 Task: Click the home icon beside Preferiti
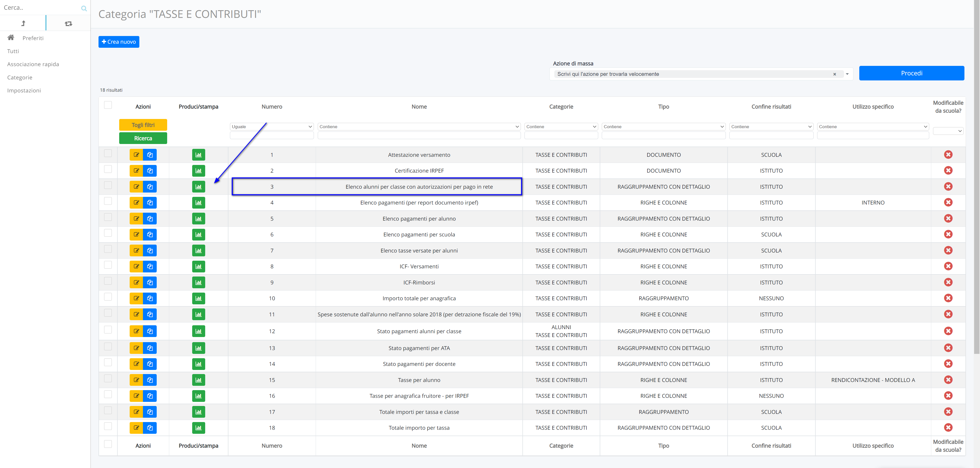click(x=11, y=37)
